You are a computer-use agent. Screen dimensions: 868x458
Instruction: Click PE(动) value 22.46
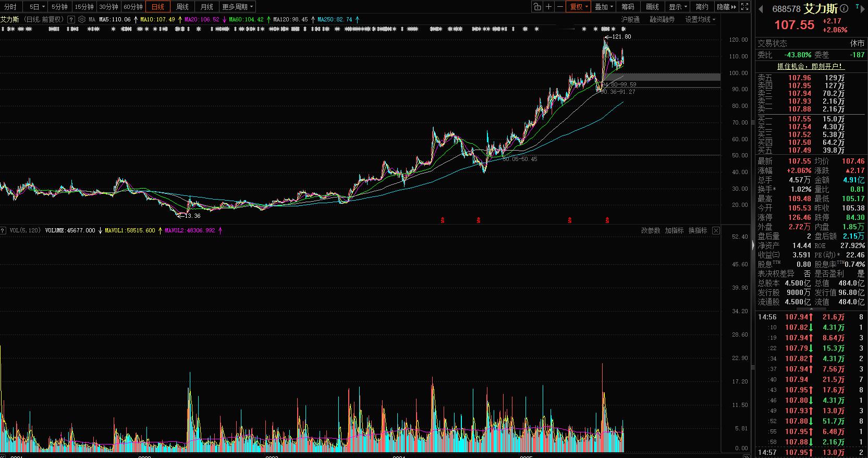[x=855, y=255]
